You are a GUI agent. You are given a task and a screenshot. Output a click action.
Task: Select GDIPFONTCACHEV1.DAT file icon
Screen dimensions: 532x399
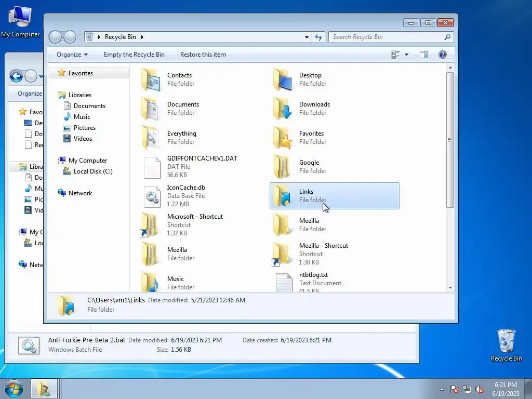click(152, 167)
